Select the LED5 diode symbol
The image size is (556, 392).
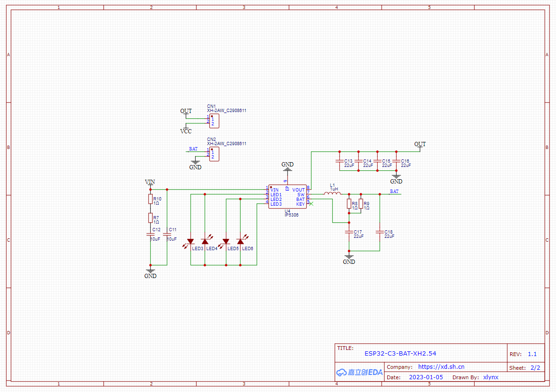point(226,242)
